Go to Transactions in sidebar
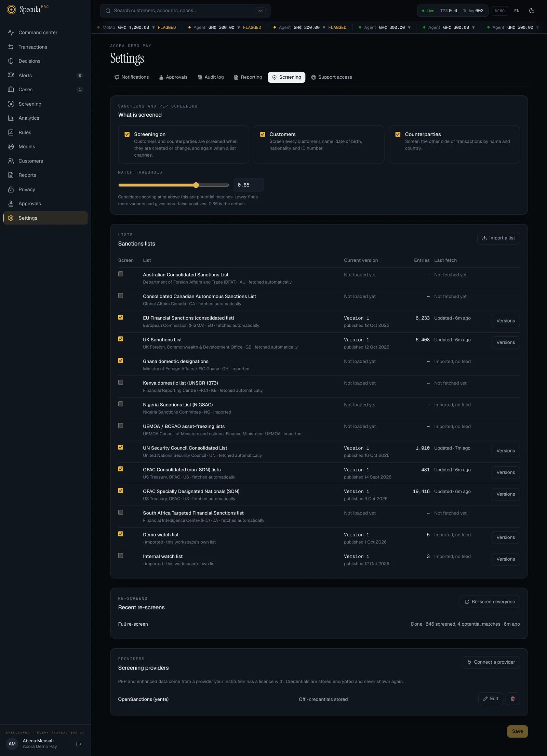547x756 pixels. click(45, 47)
